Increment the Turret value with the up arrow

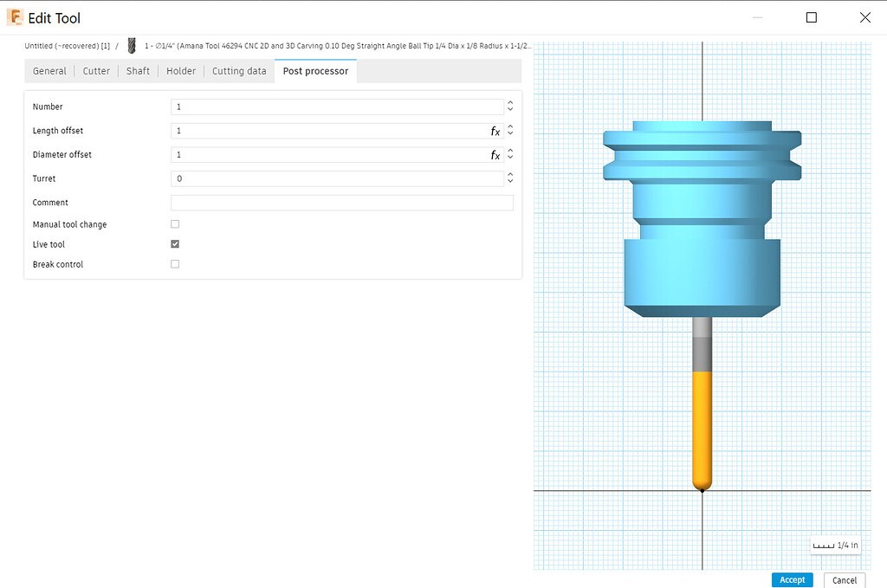tap(510, 174)
